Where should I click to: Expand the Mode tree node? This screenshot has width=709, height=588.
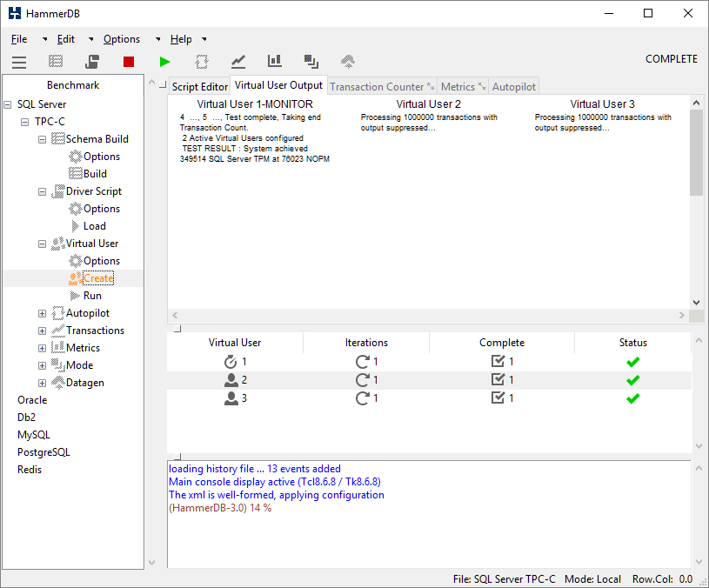42,365
